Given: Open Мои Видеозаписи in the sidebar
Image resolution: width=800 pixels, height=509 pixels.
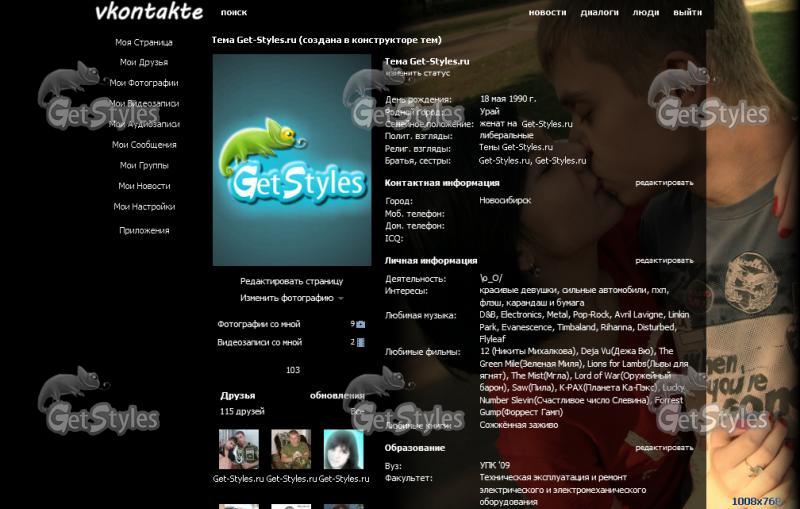Looking at the screenshot, I should tap(144, 104).
